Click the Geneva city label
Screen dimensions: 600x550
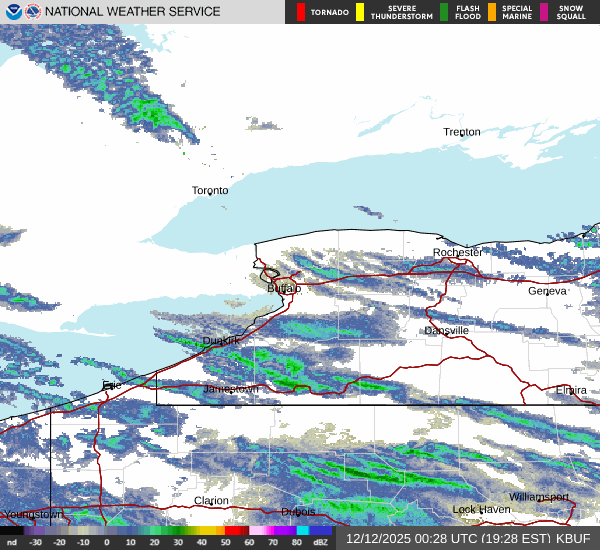[x=547, y=290]
